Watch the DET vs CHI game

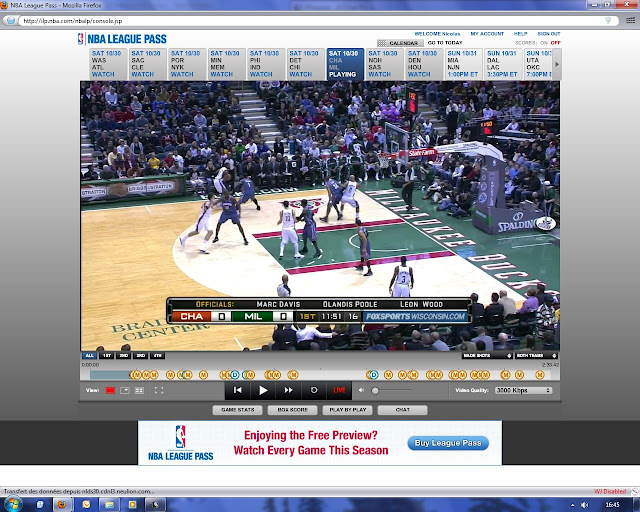click(x=306, y=64)
